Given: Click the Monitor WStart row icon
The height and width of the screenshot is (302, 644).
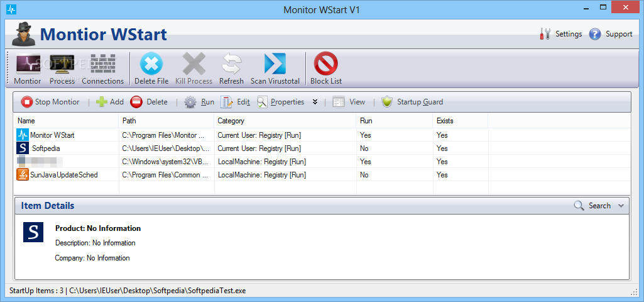Looking at the screenshot, I should coord(23,135).
